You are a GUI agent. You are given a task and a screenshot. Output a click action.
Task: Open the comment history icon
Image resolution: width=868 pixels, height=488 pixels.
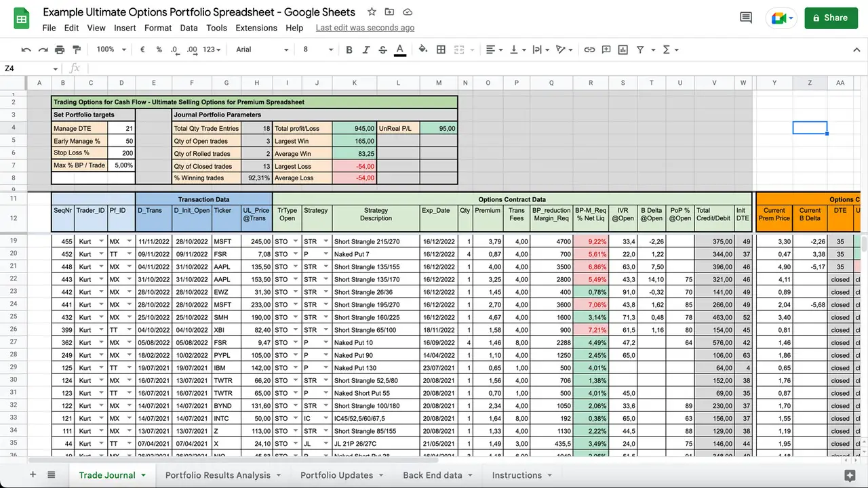[746, 18]
